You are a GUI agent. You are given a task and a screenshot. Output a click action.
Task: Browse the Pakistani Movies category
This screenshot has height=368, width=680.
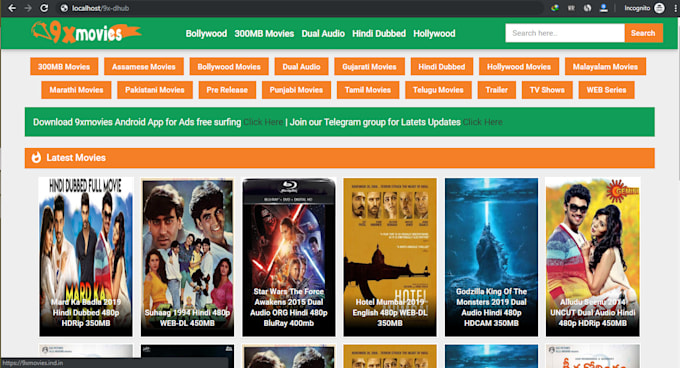tap(155, 90)
